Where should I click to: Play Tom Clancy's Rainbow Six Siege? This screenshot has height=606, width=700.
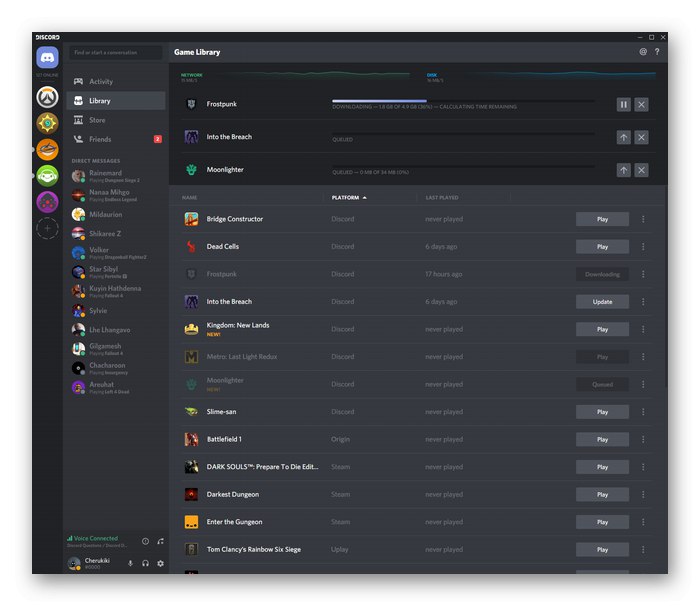pos(602,550)
